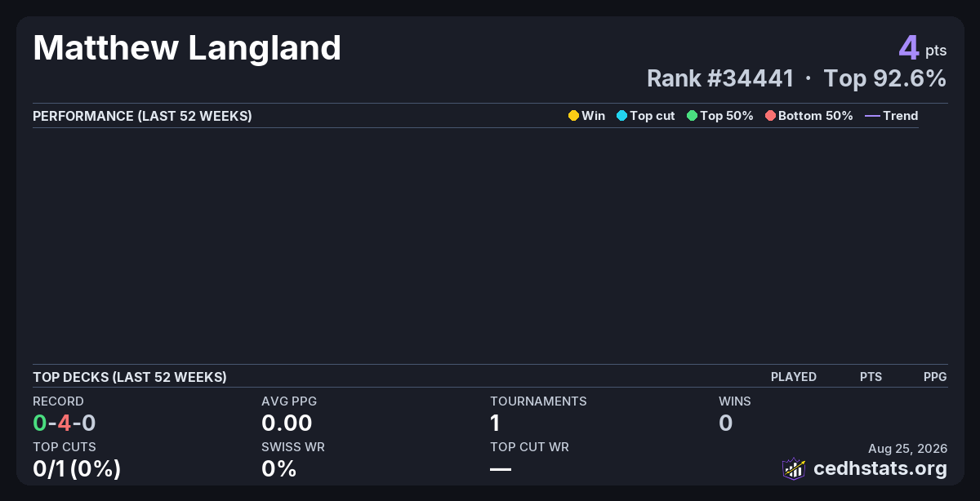Click the Tournaments count of 1
The height and width of the screenshot is (501, 980).
tap(495, 423)
